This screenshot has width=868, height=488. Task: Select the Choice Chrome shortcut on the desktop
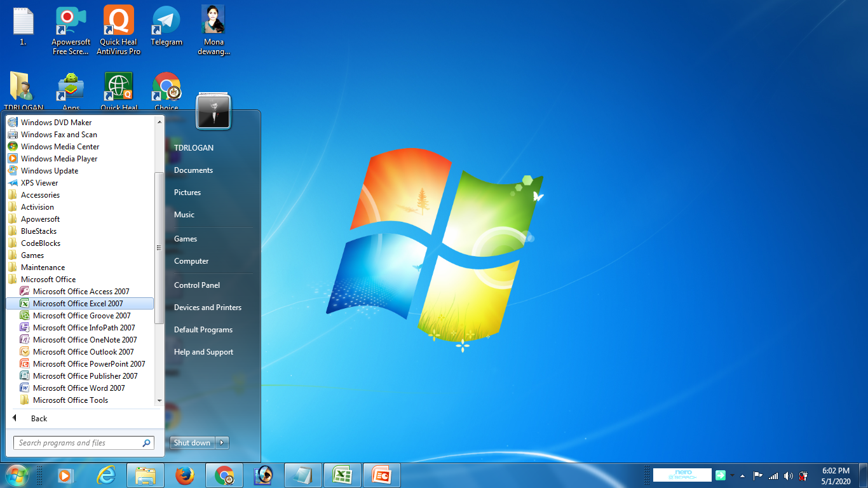coord(166,91)
